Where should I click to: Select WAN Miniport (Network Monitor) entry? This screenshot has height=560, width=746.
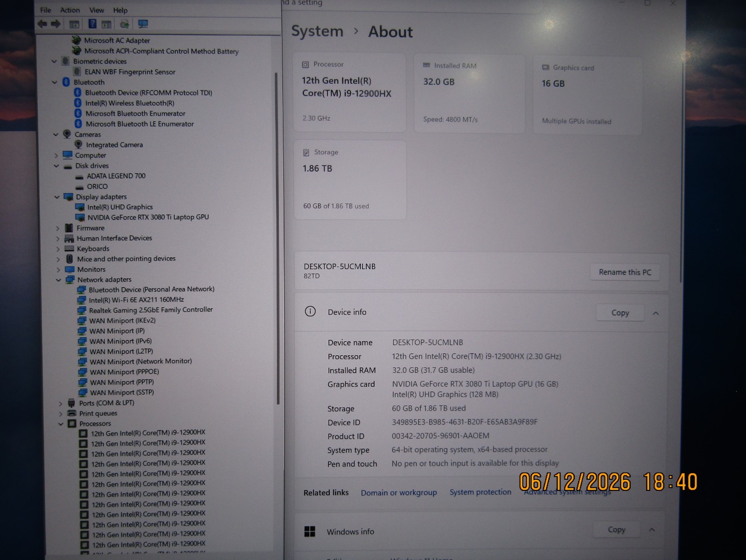point(141,361)
